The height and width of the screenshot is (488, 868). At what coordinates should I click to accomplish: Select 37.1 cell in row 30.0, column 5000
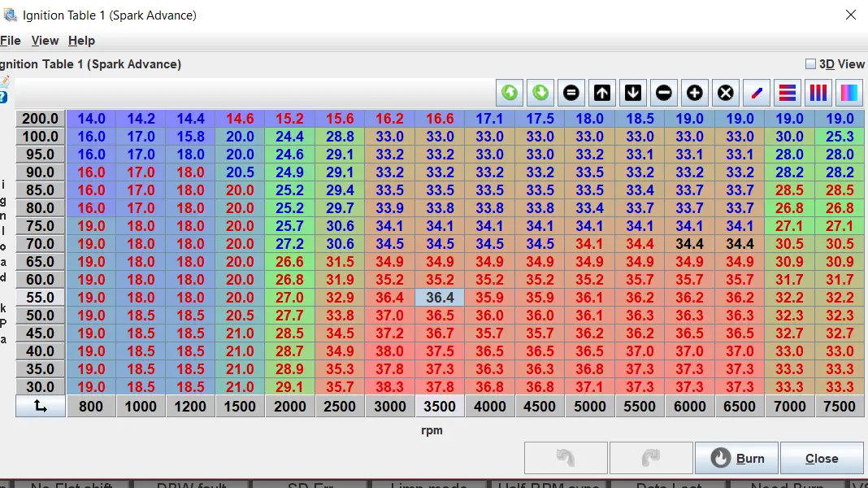(x=589, y=386)
